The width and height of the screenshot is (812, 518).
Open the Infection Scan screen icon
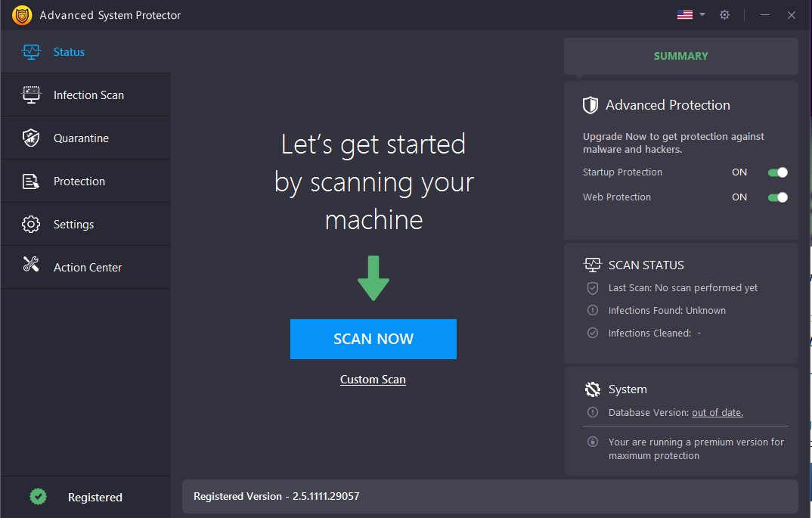tap(31, 95)
